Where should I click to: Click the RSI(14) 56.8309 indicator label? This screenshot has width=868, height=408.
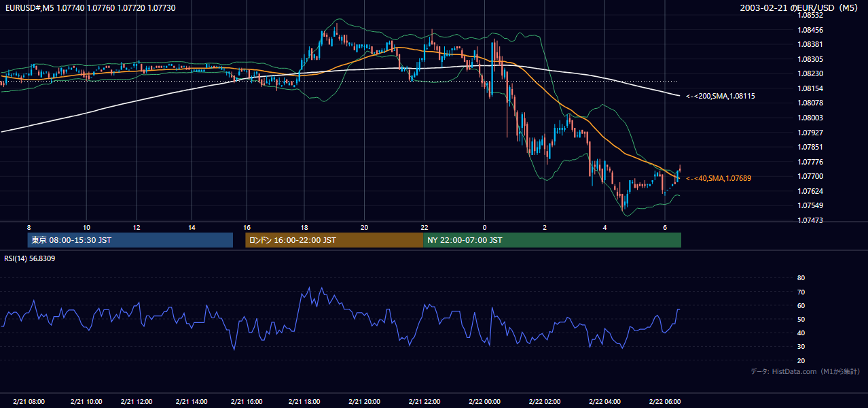point(30,258)
